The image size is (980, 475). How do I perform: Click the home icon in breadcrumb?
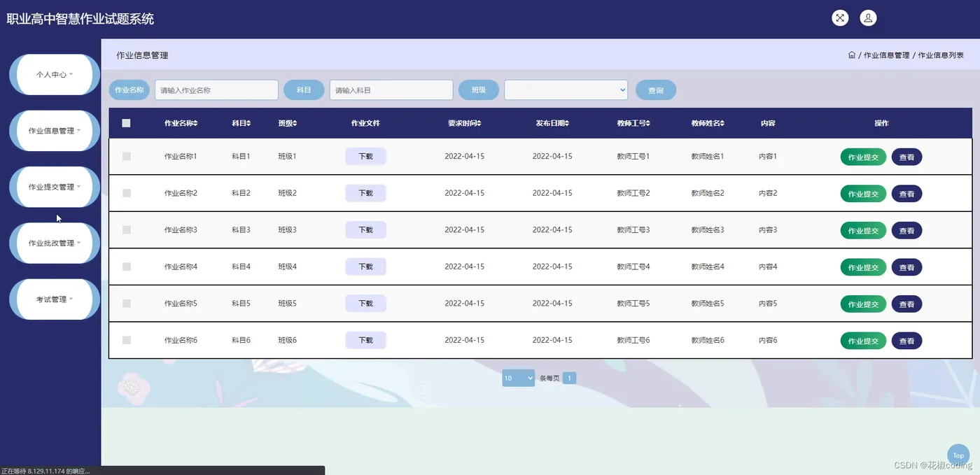click(852, 55)
